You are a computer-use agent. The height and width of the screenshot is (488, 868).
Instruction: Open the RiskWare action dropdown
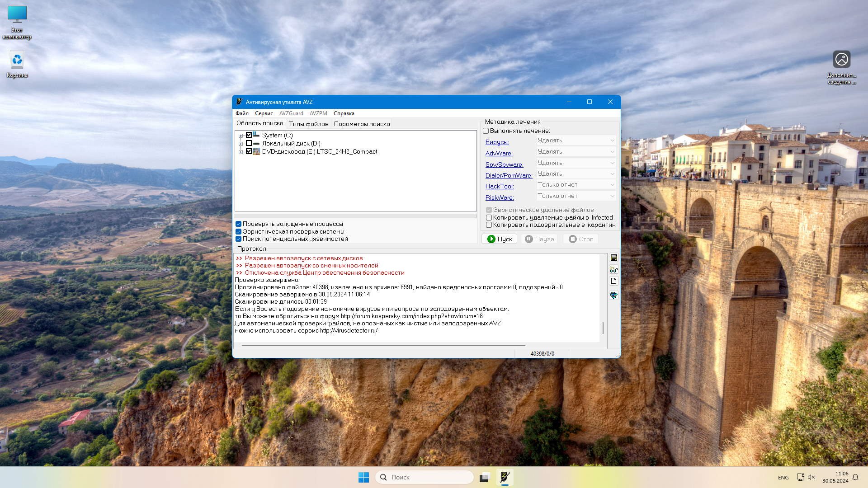pos(576,196)
